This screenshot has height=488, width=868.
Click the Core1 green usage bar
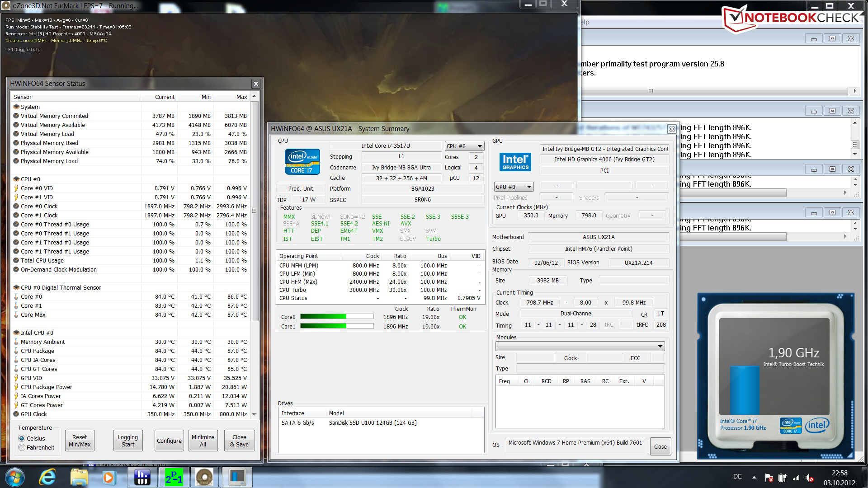(337, 326)
